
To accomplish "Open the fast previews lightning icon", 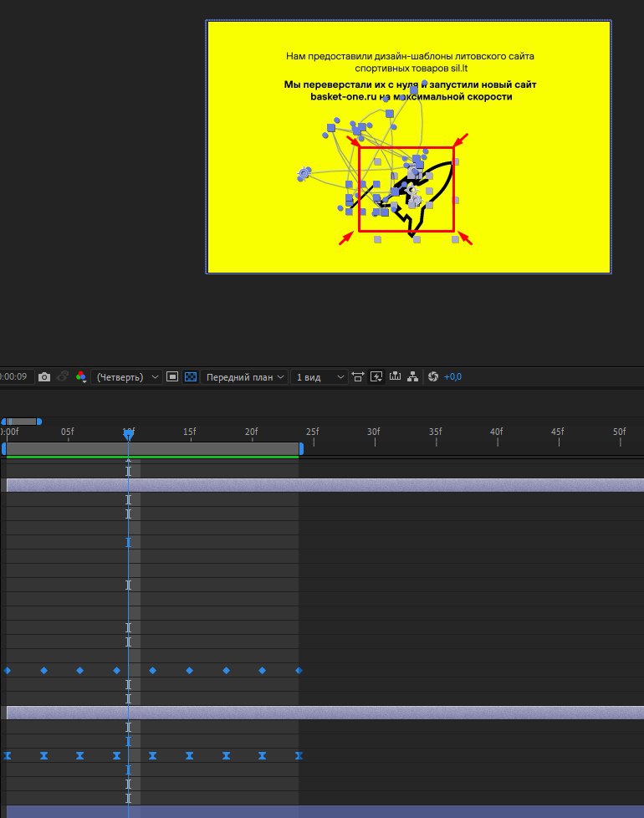I will click(376, 376).
